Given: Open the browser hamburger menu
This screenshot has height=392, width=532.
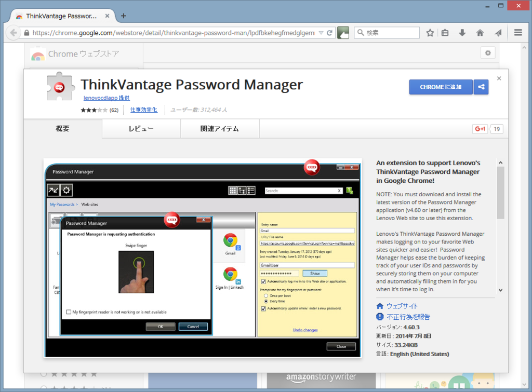Looking at the screenshot, I should coord(518,33).
